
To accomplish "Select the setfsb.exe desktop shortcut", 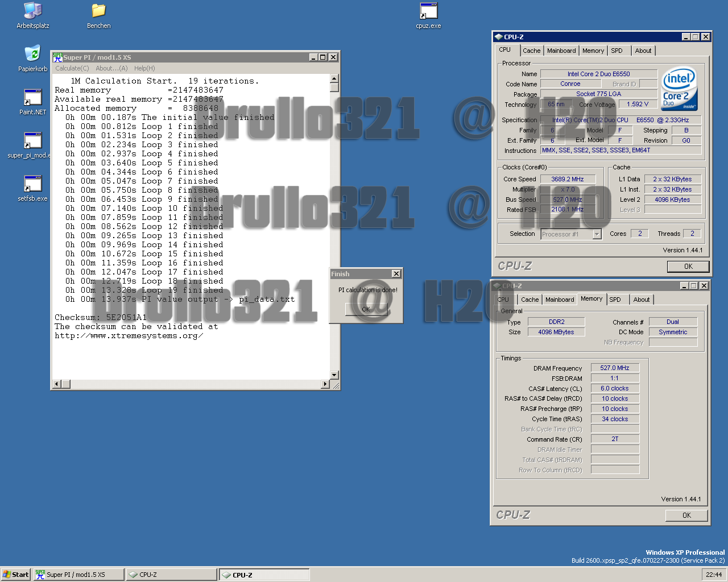I will [x=33, y=188].
